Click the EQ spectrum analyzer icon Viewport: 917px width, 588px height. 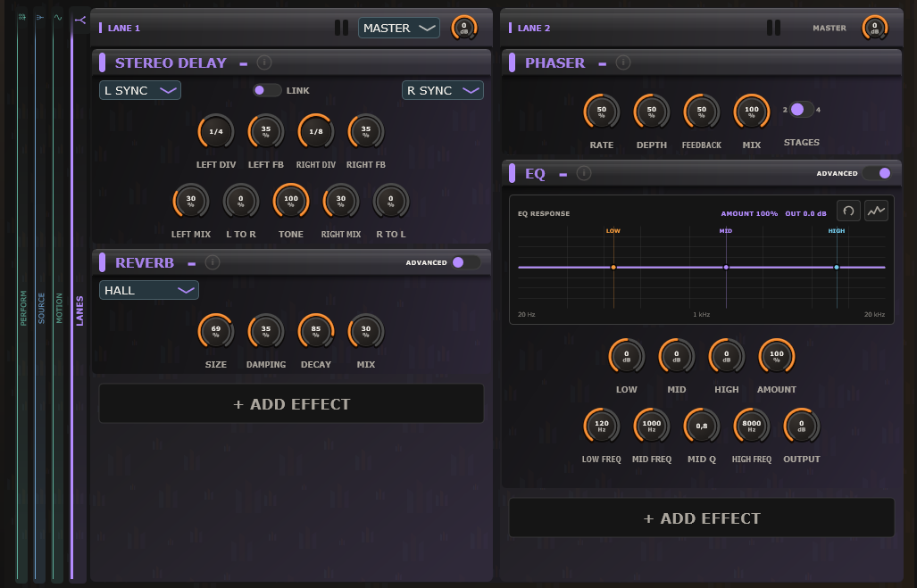876,211
